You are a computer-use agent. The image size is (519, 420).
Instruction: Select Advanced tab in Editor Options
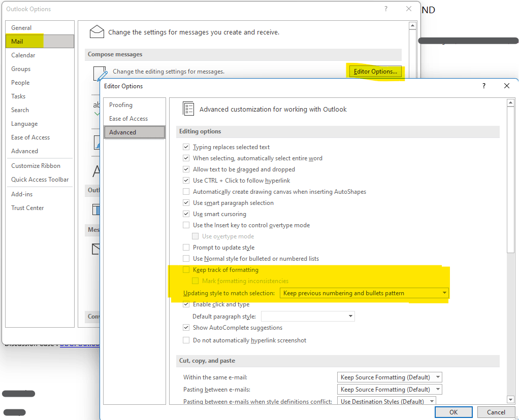point(135,132)
